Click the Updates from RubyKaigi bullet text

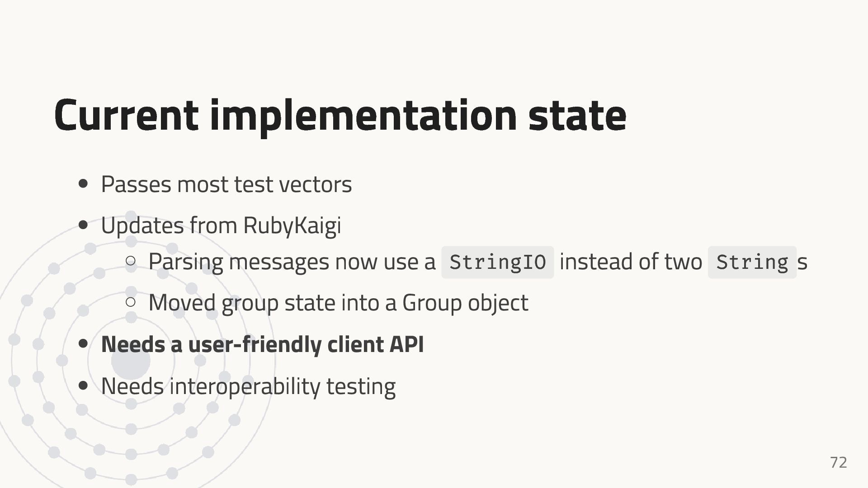tap(221, 225)
